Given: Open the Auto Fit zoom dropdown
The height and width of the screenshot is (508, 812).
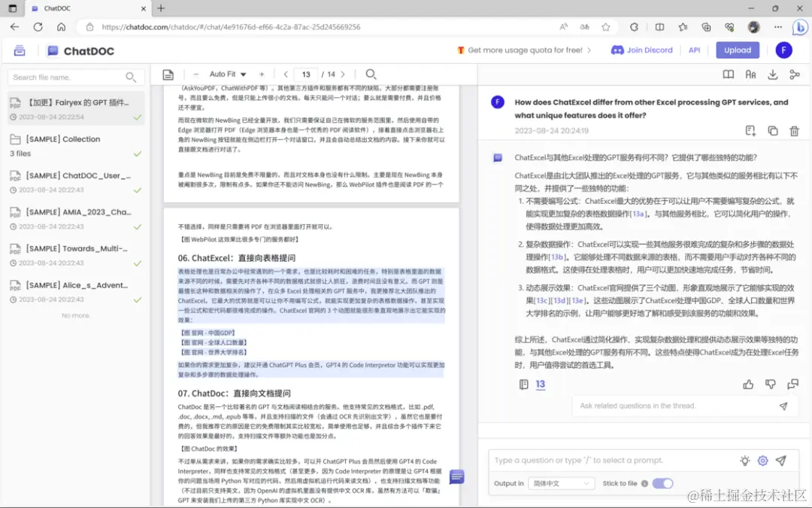Looking at the screenshot, I should pyautogui.click(x=227, y=74).
